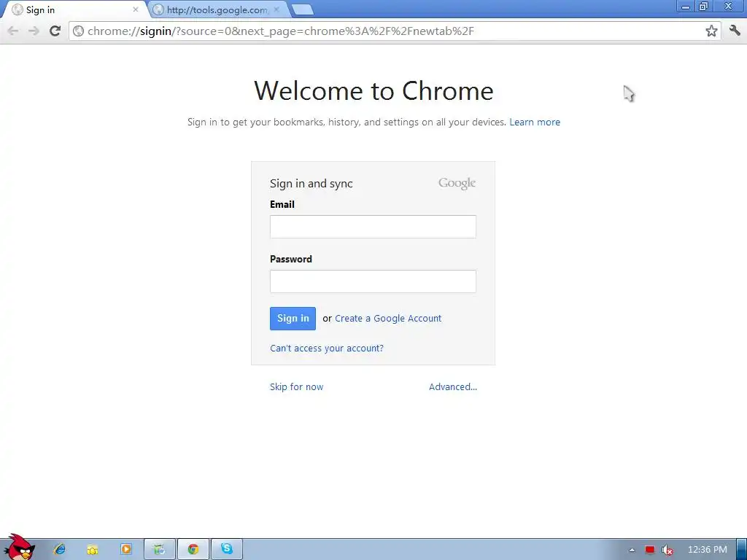This screenshot has height=560, width=747.
Task: Open Skype from the taskbar
Action: [227, 549]
